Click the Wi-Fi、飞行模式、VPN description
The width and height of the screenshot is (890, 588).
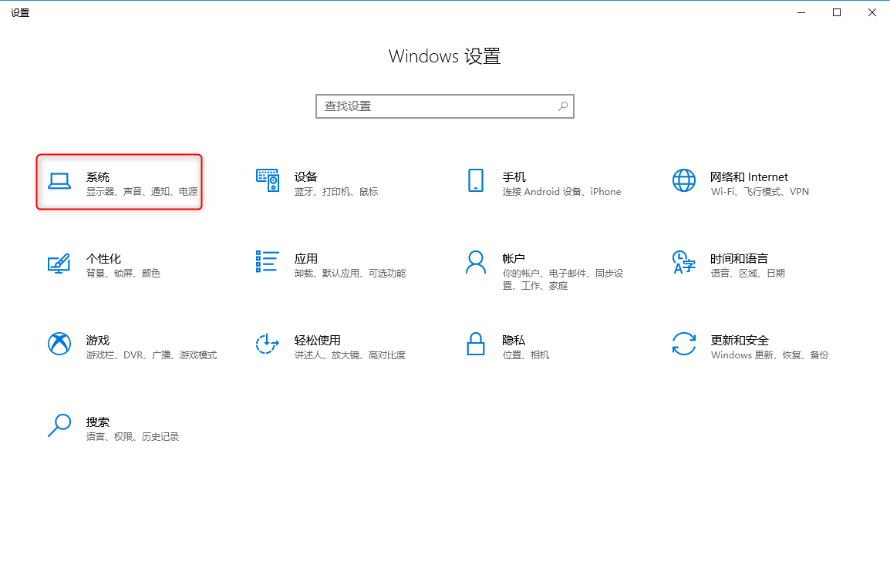tap(760, 192)
